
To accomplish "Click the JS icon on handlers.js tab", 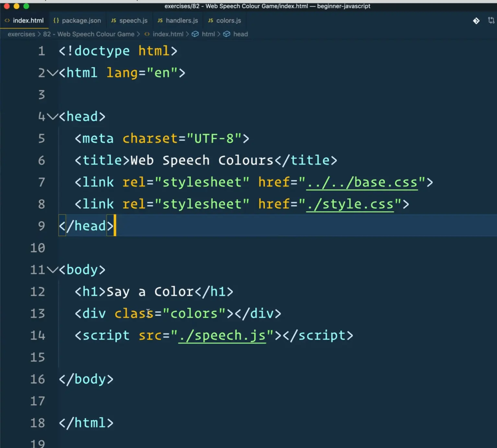I will pyautogui.click(x=160, y=20).
